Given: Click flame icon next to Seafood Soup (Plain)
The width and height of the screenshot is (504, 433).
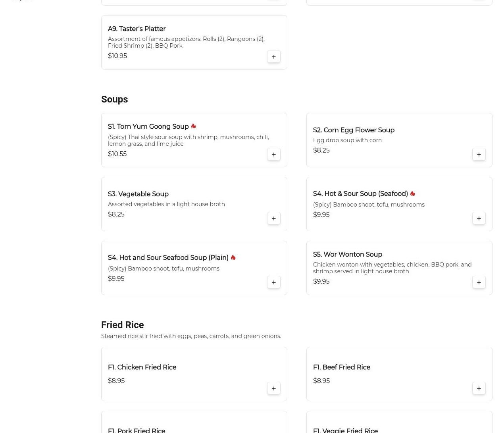Looking at the screenshot, I should coord(233,257).
